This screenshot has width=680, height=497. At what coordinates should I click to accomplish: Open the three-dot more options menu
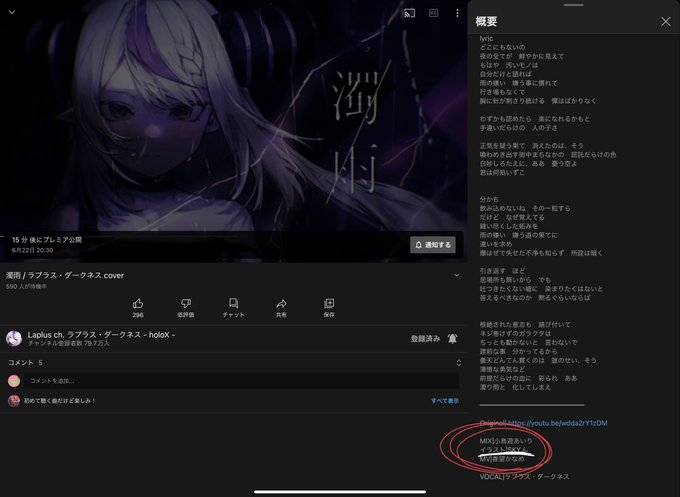(457, 13)
